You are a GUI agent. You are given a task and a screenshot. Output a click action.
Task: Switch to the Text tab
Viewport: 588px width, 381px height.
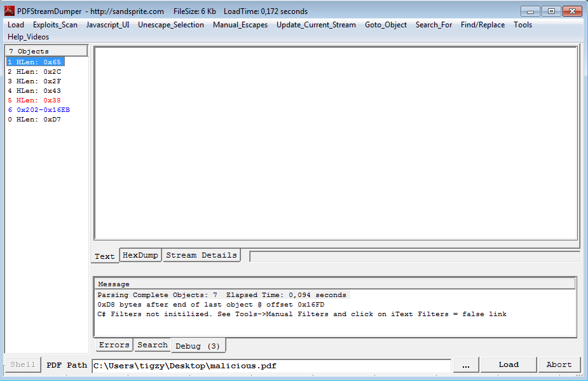105,256
